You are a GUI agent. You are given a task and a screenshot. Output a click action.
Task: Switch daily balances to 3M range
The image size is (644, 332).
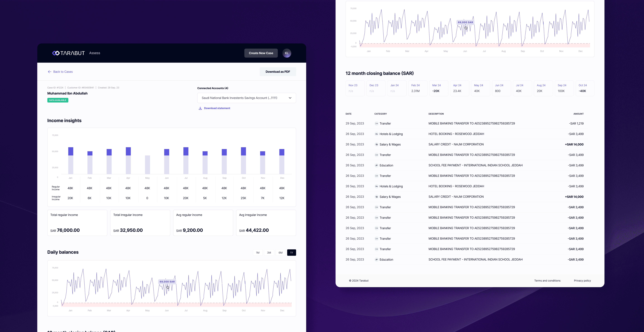point(269,253)
